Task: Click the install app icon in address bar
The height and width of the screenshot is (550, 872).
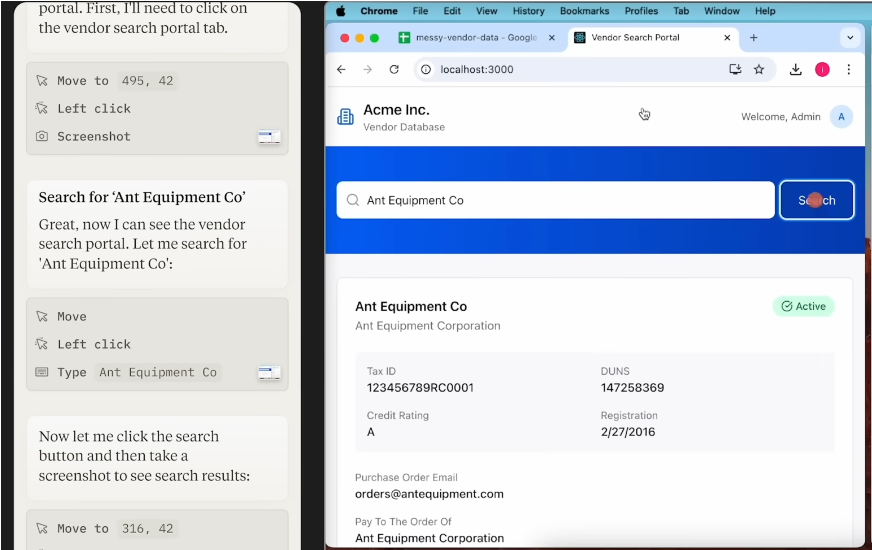Action: point(735,70)
